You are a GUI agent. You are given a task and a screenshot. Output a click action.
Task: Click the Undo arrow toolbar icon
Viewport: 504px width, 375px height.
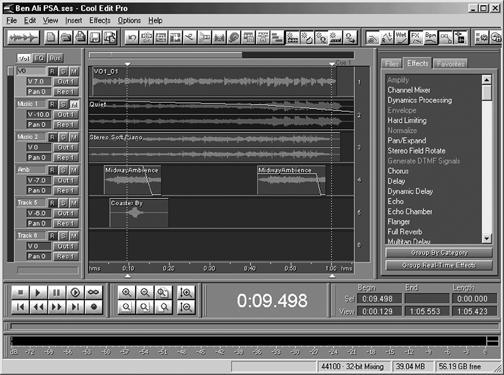click(x=132, y=38)
